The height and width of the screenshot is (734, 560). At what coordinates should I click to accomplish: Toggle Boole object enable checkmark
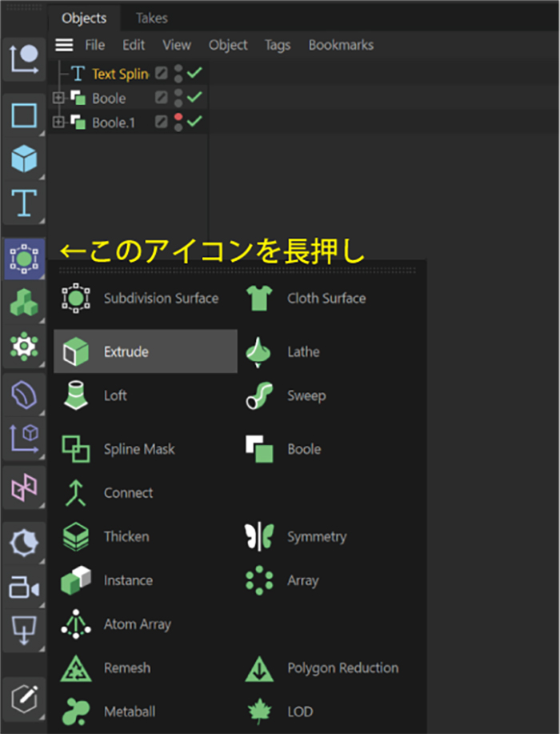(x=194, y=97)
